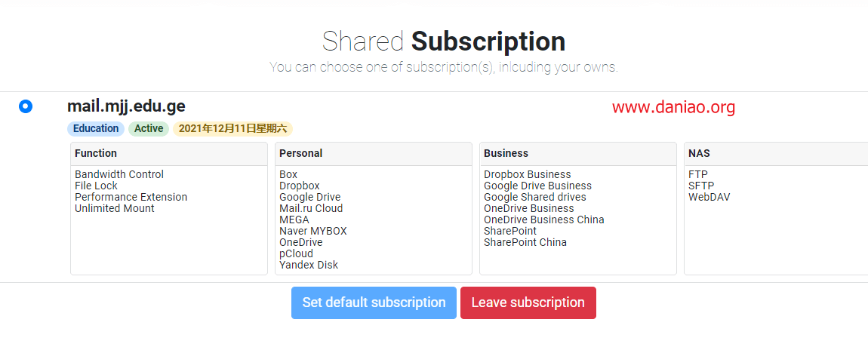Image resolution: width=868 pixels, height=347 pixels.
Task: Click the 2021年12月11日 date badge
Action: (232, 129)
